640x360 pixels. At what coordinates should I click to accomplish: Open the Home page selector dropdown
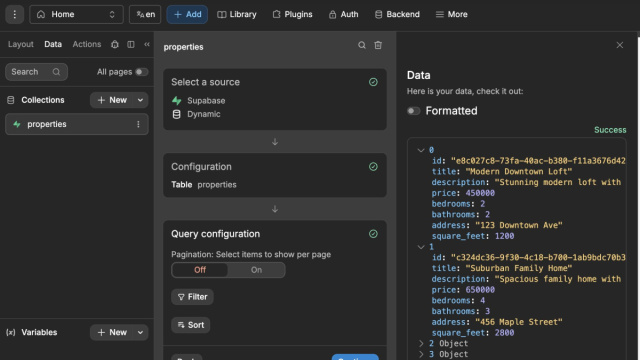tap(76, 14)
